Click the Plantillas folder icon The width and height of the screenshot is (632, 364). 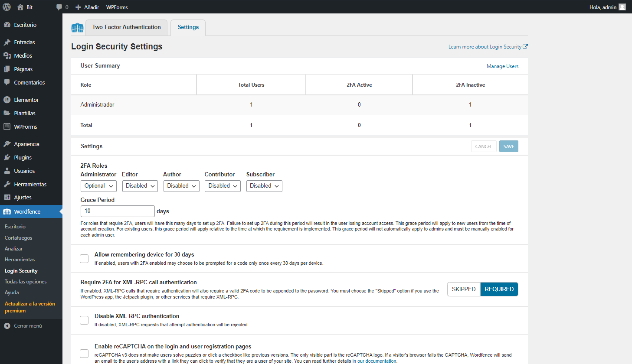click(7, 113)
